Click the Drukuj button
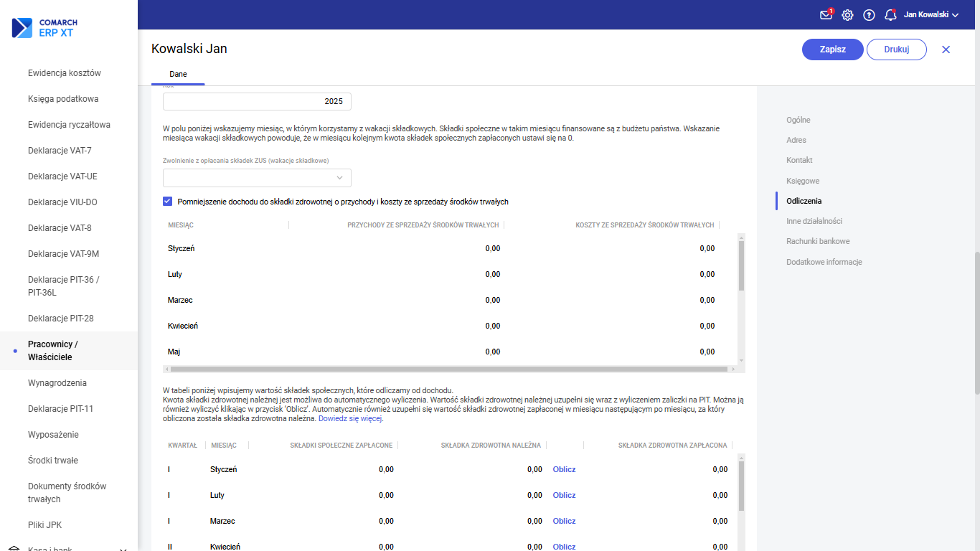The height and width of the screenshot is (551, 980). 896,50
